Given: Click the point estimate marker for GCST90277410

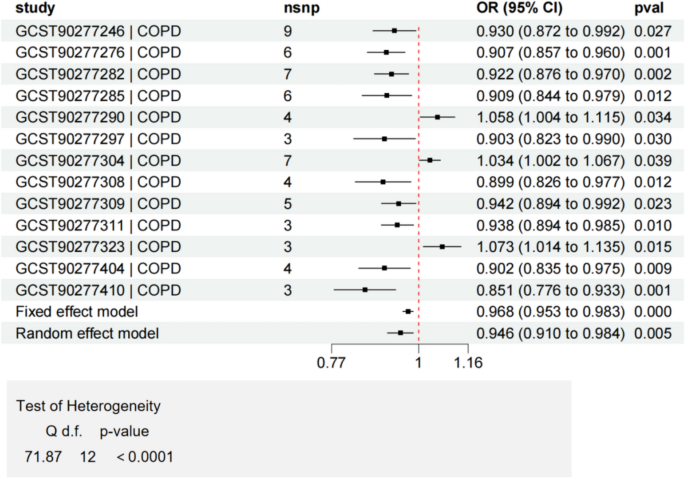Looking at the screenshot, I should pos(365,290).
